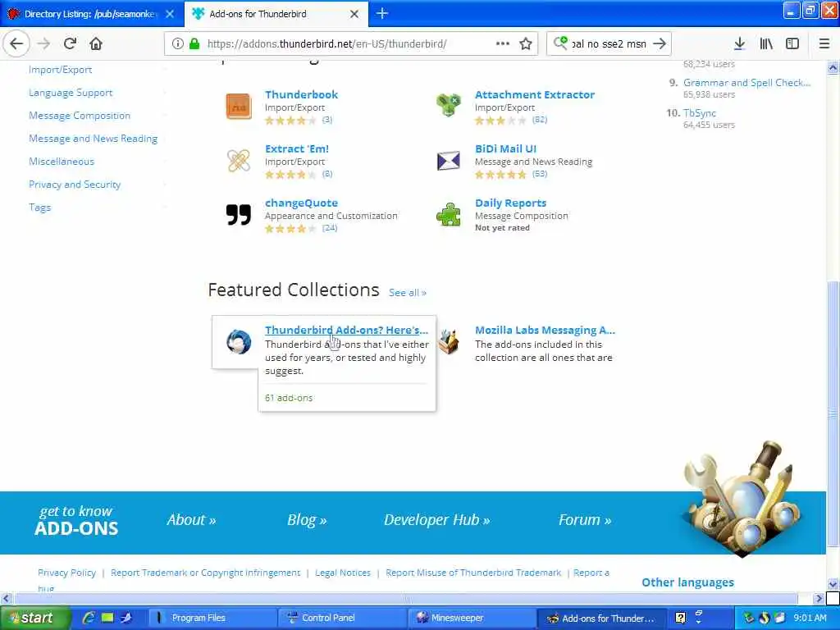Click the search engine magnifier icon
840x630 pixels.
[x=560, y=43]
